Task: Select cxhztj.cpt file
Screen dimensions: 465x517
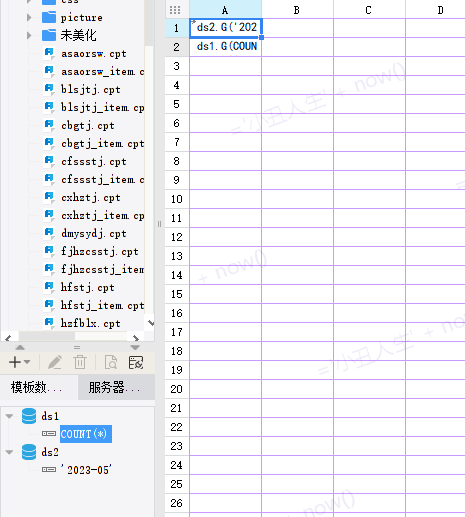Action: [91, 197]
